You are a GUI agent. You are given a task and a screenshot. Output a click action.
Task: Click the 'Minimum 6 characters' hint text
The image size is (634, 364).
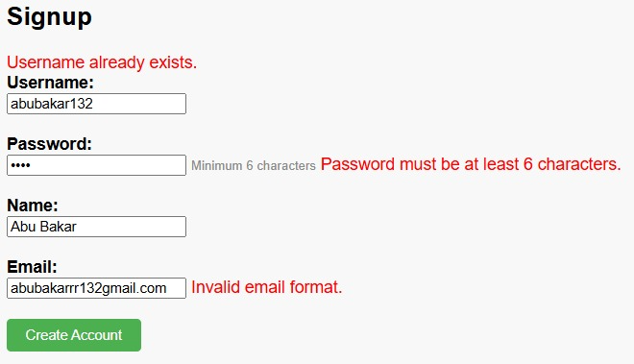pos(253,165)
